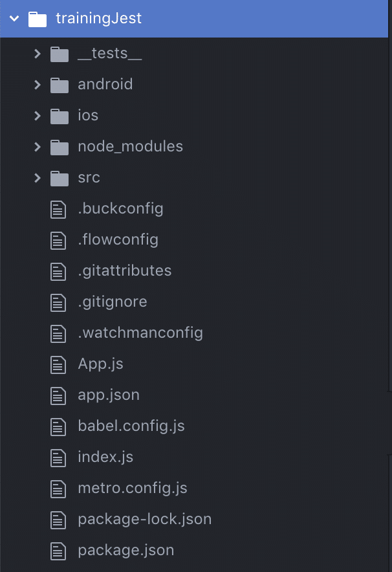The height and width of the screenshot is (572, 392).
Task: Click the trainingJest folder icon
Action: 38,19
